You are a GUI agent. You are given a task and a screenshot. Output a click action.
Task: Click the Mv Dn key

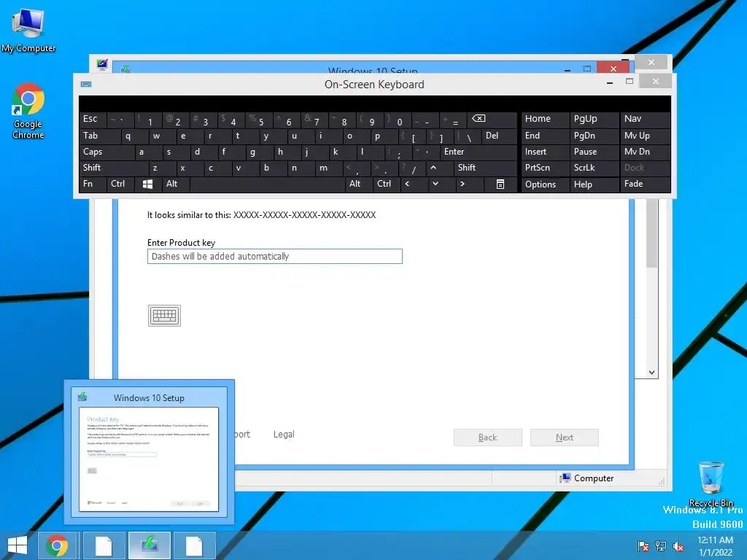point(645,152)
